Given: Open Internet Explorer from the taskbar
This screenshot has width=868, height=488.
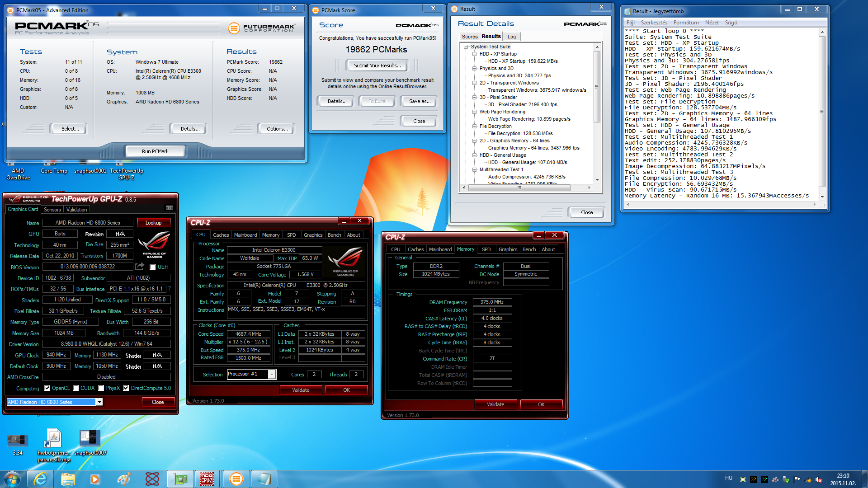Looking at the screenshot, I should (x=41, y=479).
